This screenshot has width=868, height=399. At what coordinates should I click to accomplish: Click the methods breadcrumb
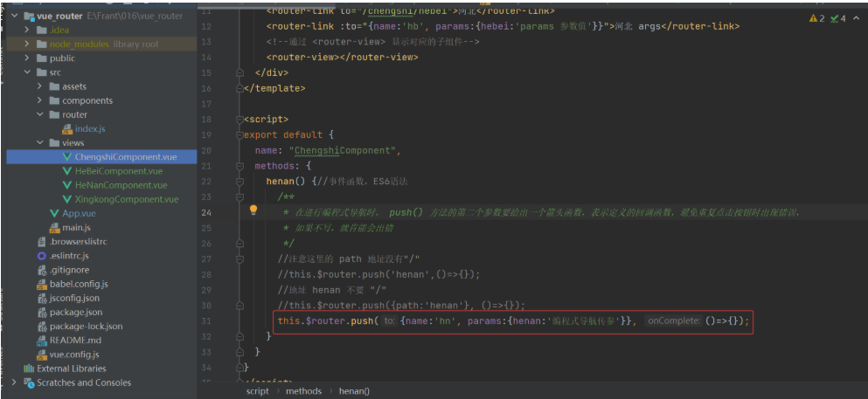[303, 391]
